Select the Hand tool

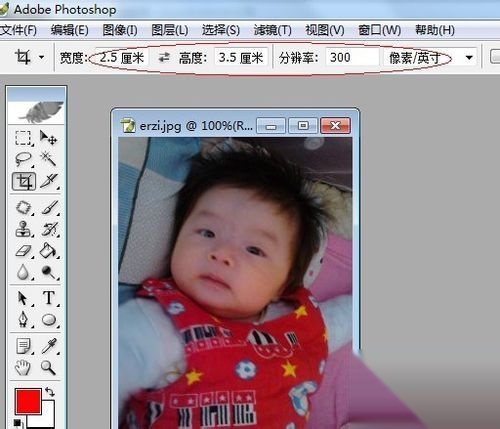[x=23, y=368]
